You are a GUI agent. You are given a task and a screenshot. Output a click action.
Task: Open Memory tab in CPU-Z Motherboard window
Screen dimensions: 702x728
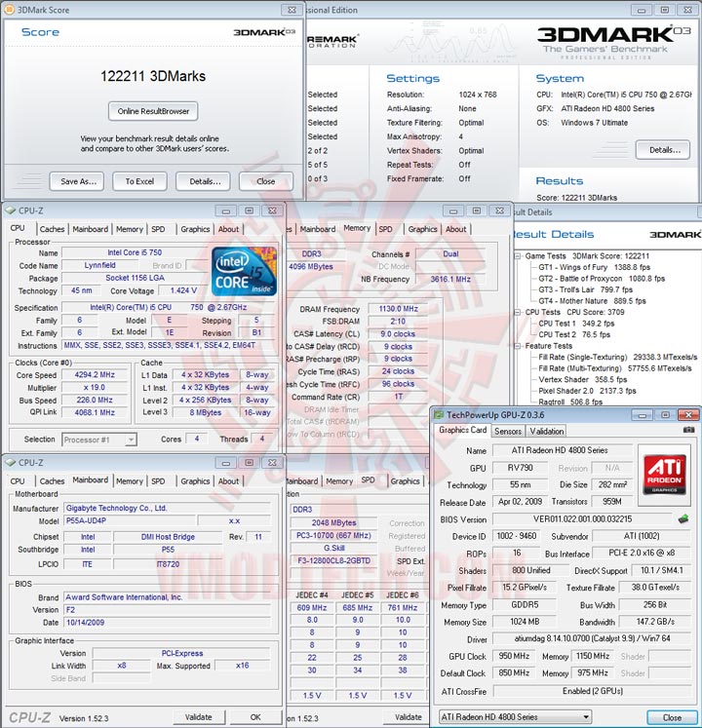coord(130,481)
